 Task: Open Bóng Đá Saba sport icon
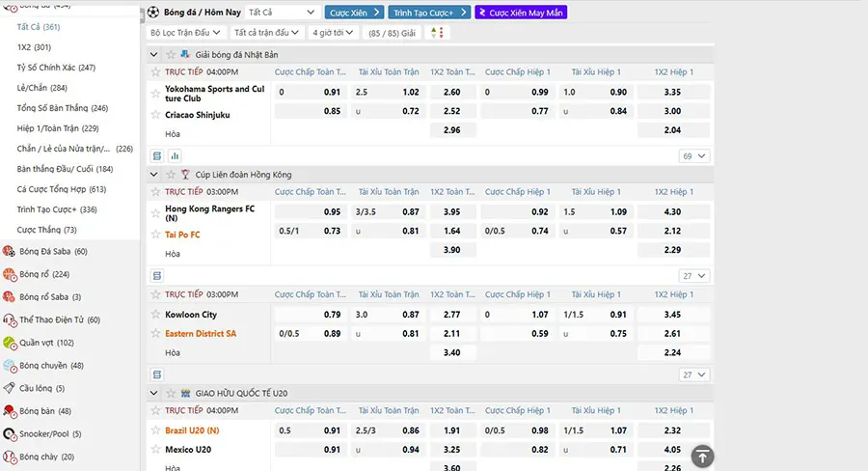click(x=10, y=252)
